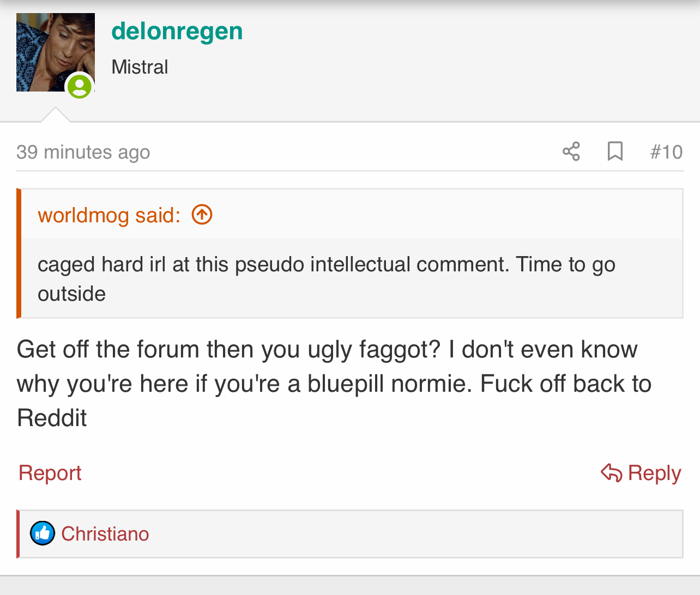Bookmark this post with the bookmark icon
Image resolution: width=700 pixels, height=595 pixels.
615,151
